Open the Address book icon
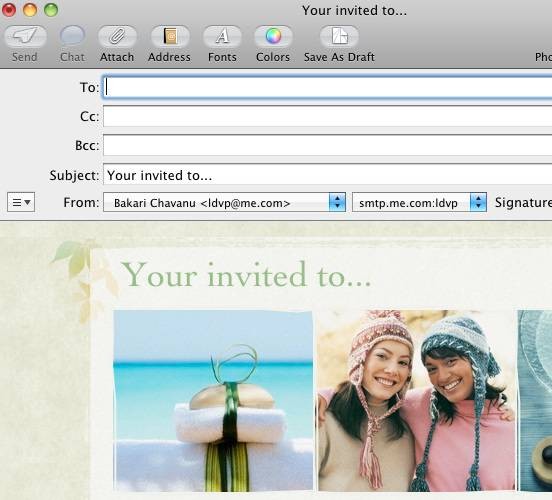552x500 pixels. [x=170, y=36]
